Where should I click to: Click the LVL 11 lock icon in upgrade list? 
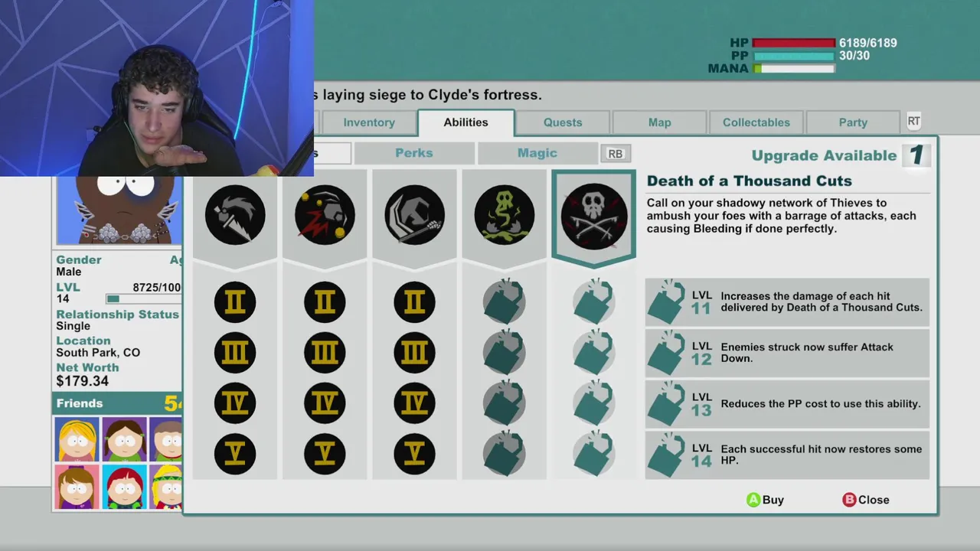click(666, 302)
